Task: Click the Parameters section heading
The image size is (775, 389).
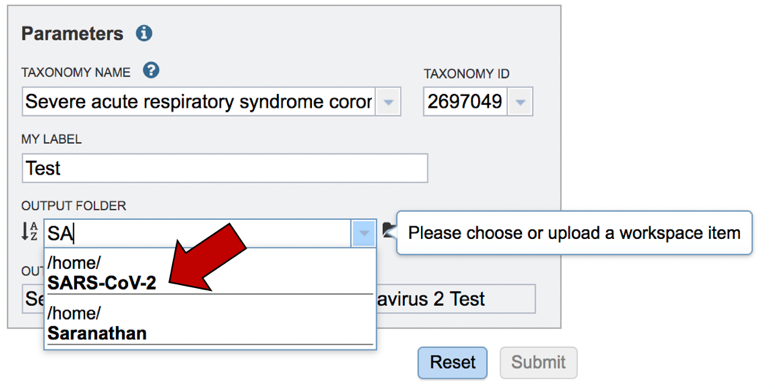Action: 72,34
